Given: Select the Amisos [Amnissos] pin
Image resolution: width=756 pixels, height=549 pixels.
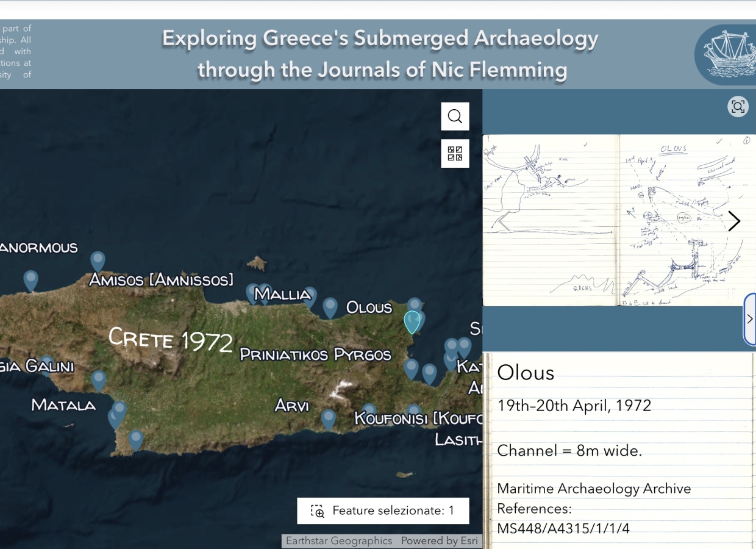Looking at the screenshot, I should pyautogui.click(x=98, y=261).
